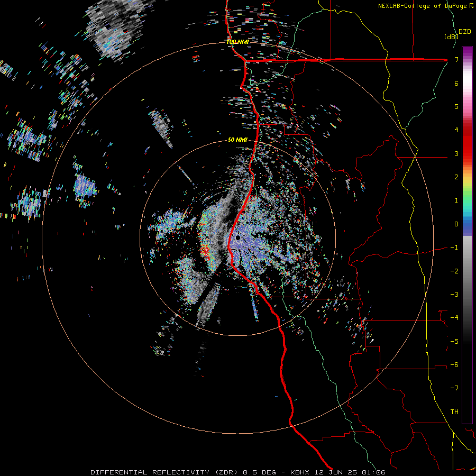Viewport: 476px width, 476px height.
Task: Click the scale value 7
Action: (x=456, y=59)
